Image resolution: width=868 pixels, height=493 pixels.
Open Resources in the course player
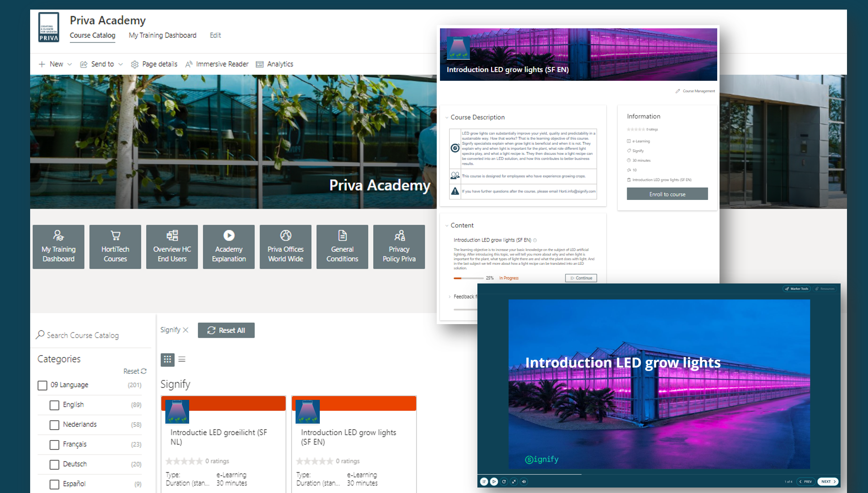825,288
